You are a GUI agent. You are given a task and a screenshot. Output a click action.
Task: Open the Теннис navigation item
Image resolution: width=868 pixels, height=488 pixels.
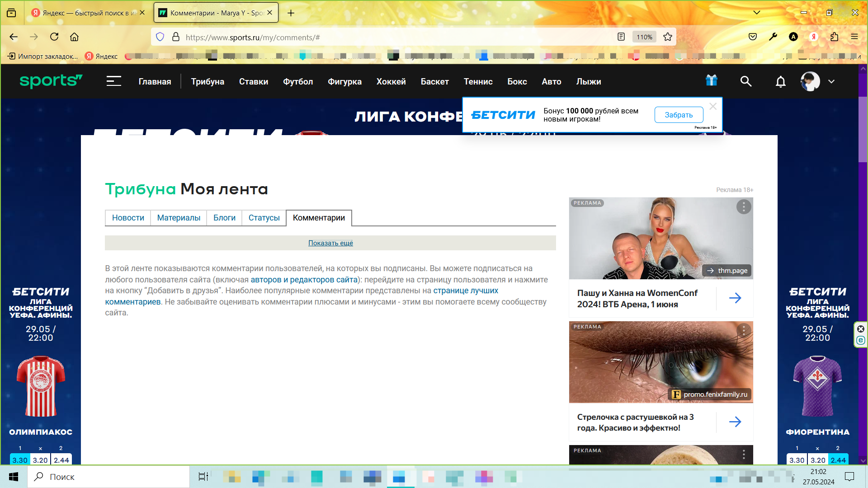point(478,81)
